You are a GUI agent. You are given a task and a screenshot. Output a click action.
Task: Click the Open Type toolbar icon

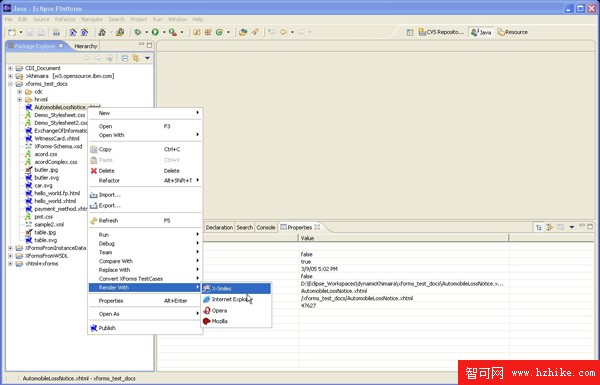click(243, 33)
